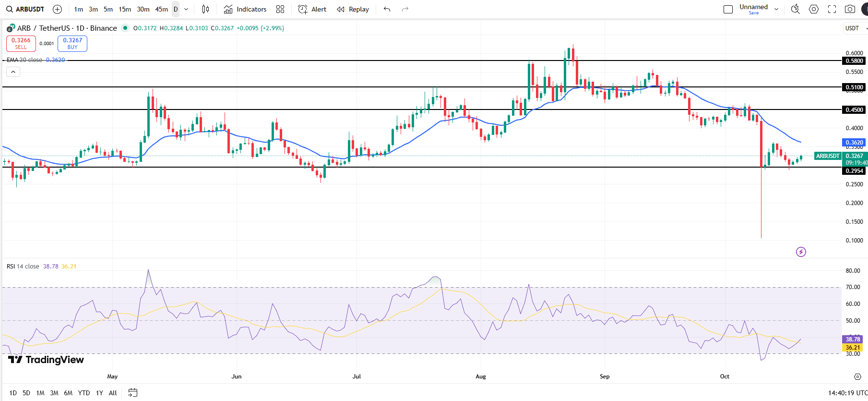Expand the timeframe interval dropdown
This screenshot has width=868, height=401.
click(x=186, y=9)
